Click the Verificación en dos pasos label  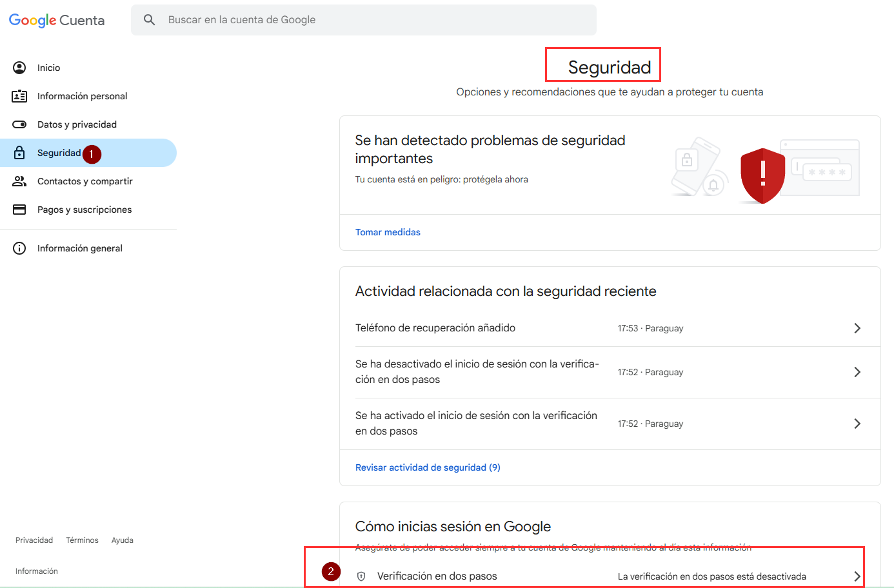pos(437,576)
